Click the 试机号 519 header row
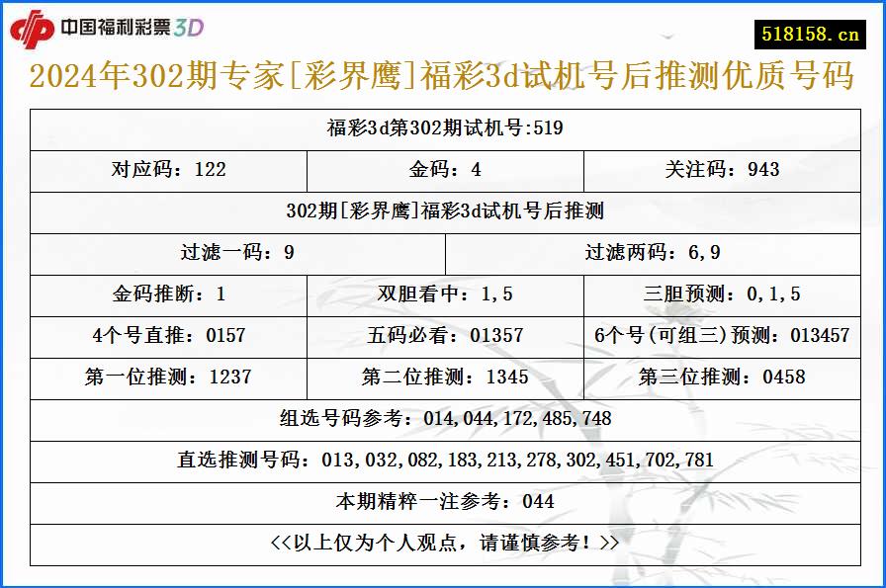The image size is (886, 588). 443,128
